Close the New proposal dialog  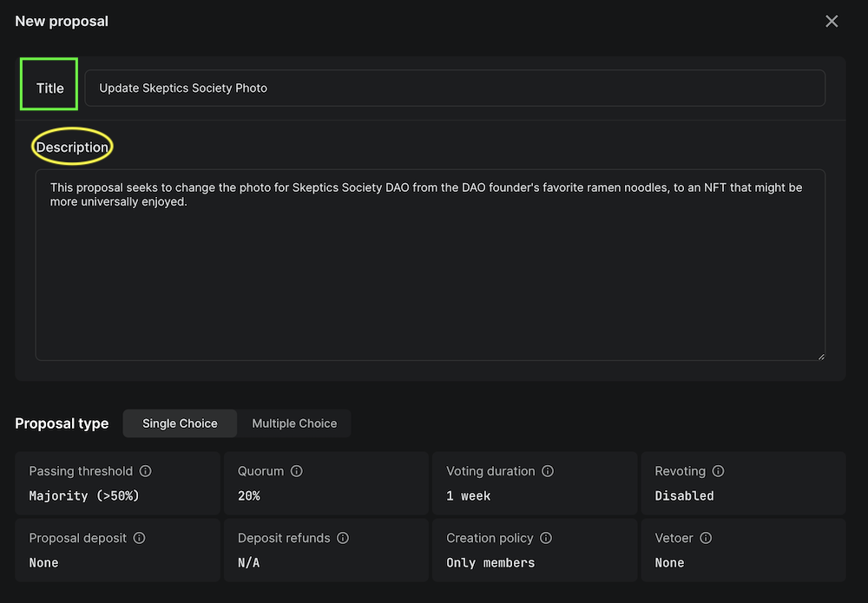tap(832, 22)
